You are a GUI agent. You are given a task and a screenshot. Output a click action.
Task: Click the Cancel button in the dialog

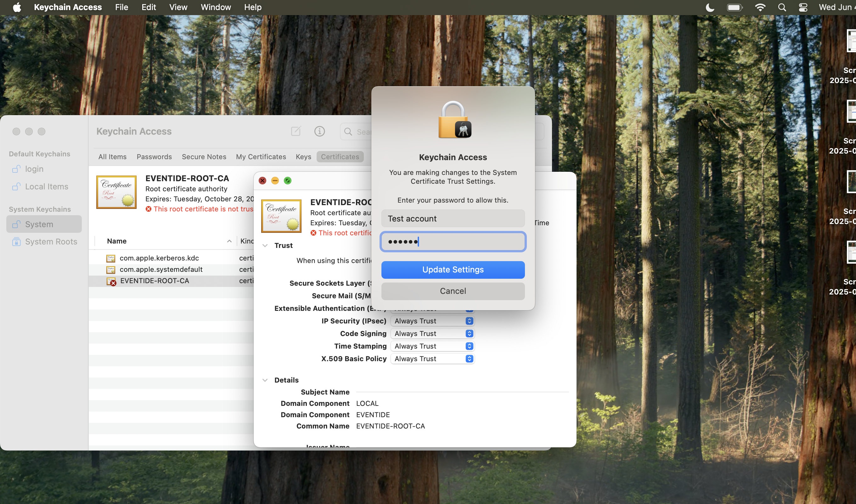pyautogui.click(x=453, y=291)
